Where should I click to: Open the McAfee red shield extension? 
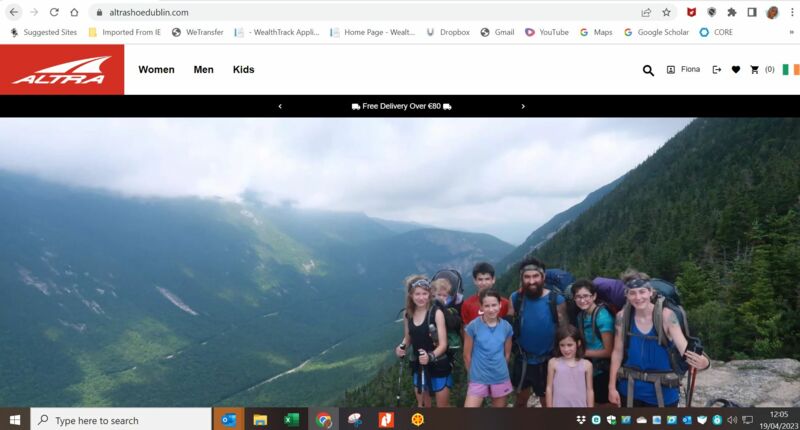[x=691, y=12]
